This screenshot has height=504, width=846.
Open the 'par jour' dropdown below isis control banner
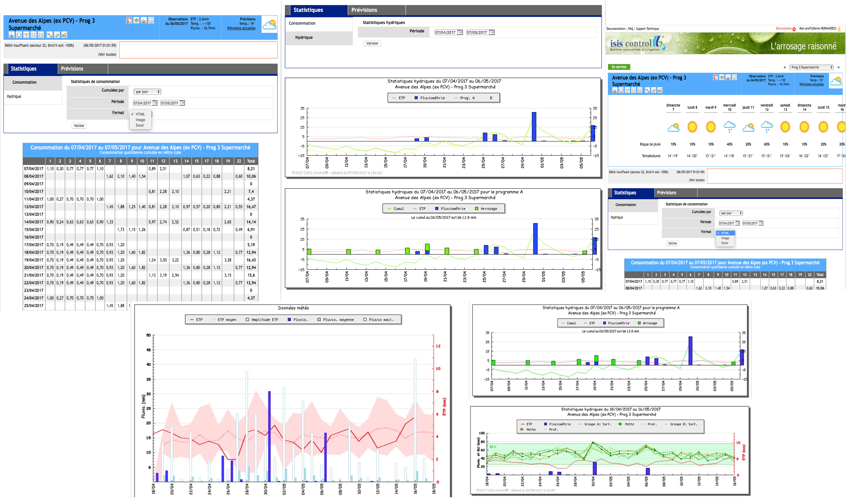[x=731, y=213]
